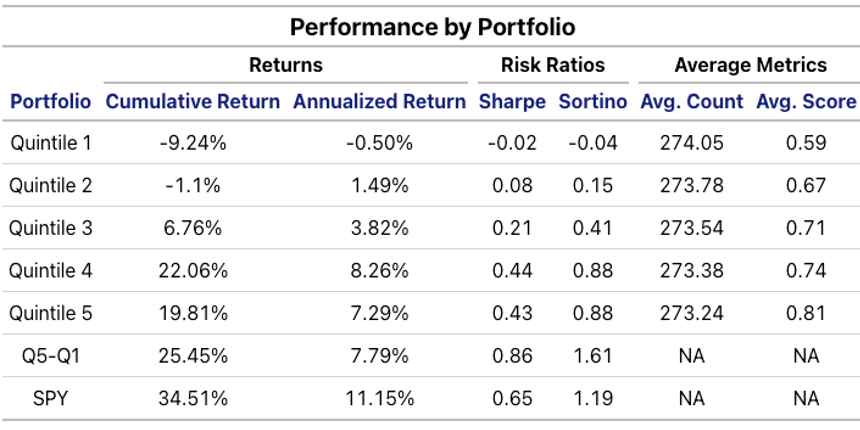Select the 34.51% cumulative return cell

tap(193, 399)
